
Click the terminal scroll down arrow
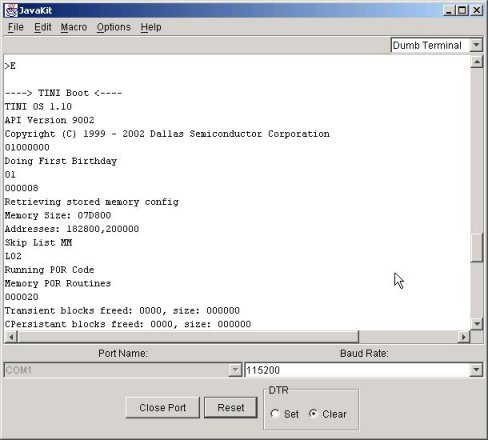477,324
